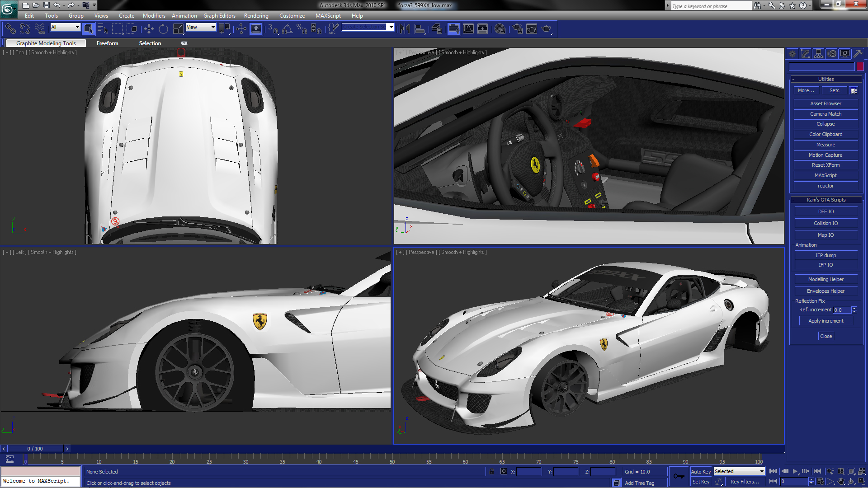Click the DFF IO button
Screen dimensions: 868x488
(826, 211)
